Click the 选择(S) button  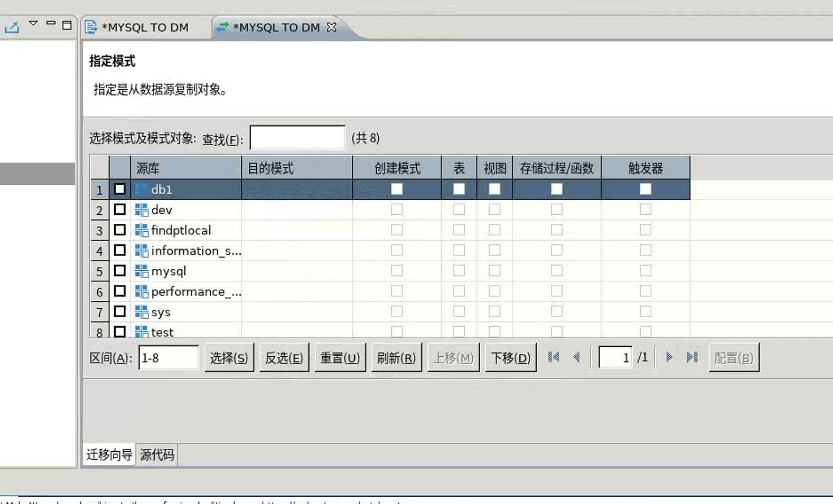229,358
